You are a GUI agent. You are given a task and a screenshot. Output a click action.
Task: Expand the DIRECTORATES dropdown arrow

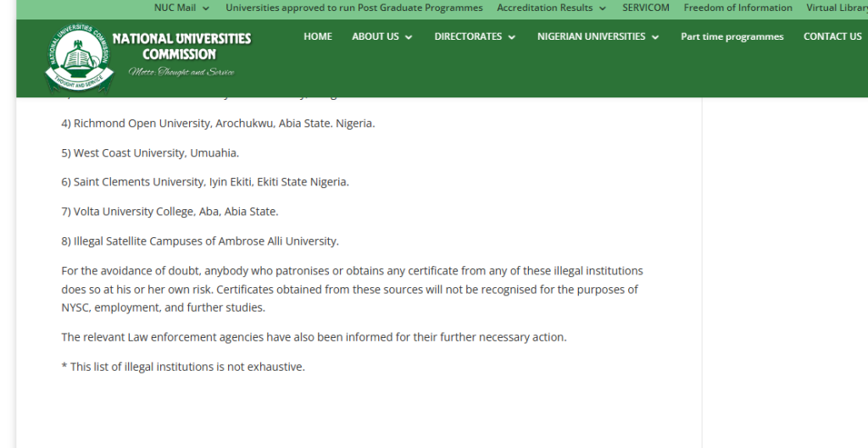pyautogui.click(x=512, y=37)
